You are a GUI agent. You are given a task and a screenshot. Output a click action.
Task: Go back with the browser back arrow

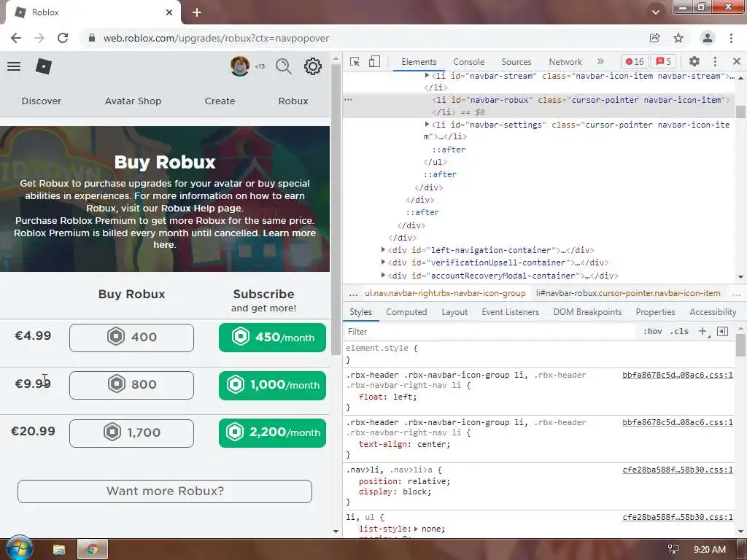pos(16,38)
